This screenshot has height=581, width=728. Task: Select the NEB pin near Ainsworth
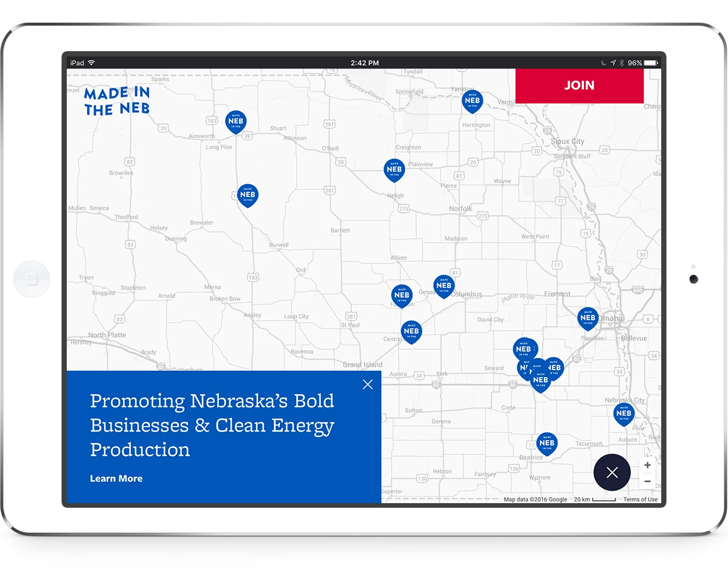236,122
